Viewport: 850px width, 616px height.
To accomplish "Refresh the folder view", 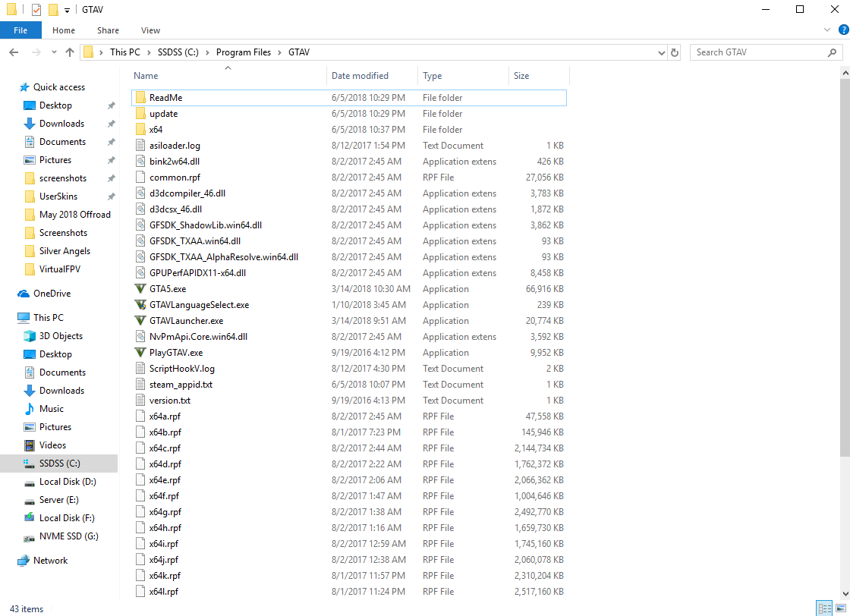I will click(675, 52).
